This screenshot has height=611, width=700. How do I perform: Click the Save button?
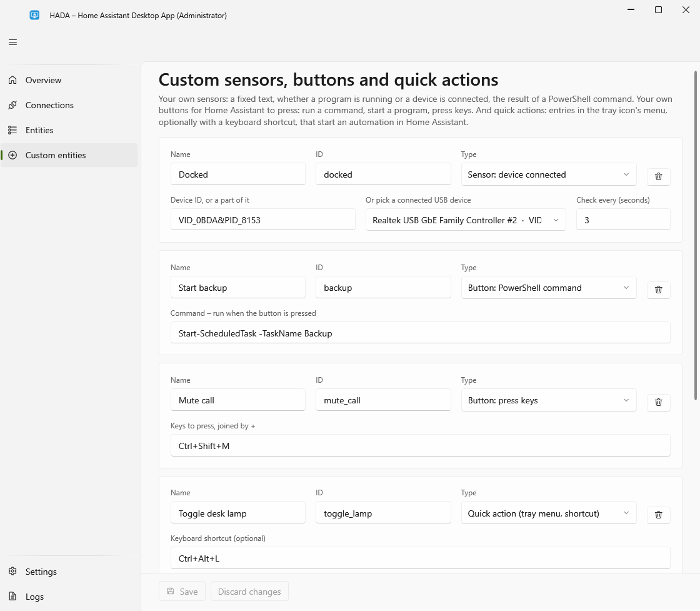click(182, 592)
